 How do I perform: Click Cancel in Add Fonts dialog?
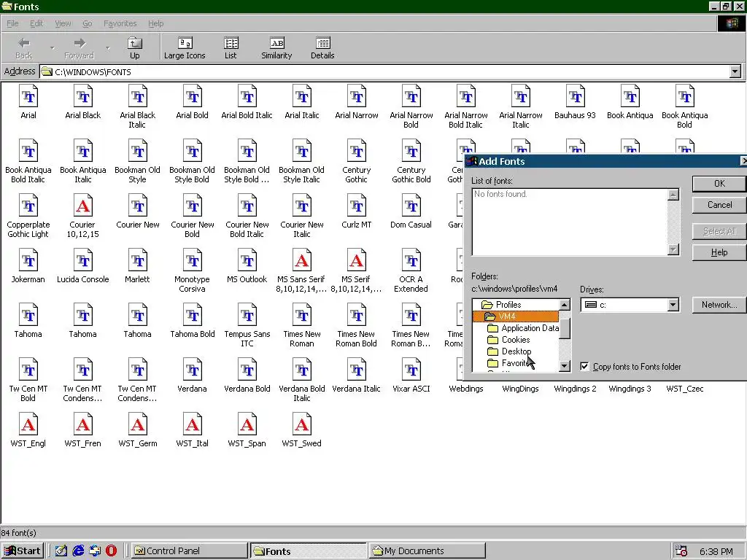coord(719,205)
